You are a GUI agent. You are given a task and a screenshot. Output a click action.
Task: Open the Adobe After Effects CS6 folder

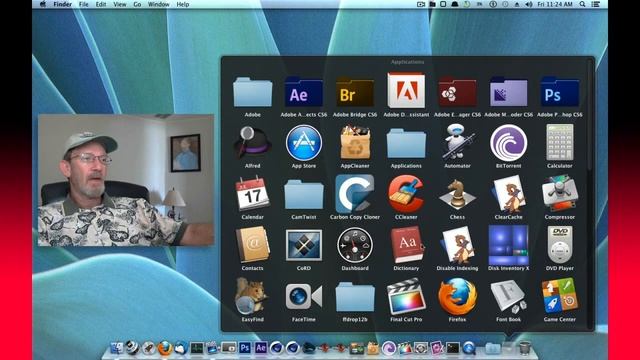pos(304,93)
